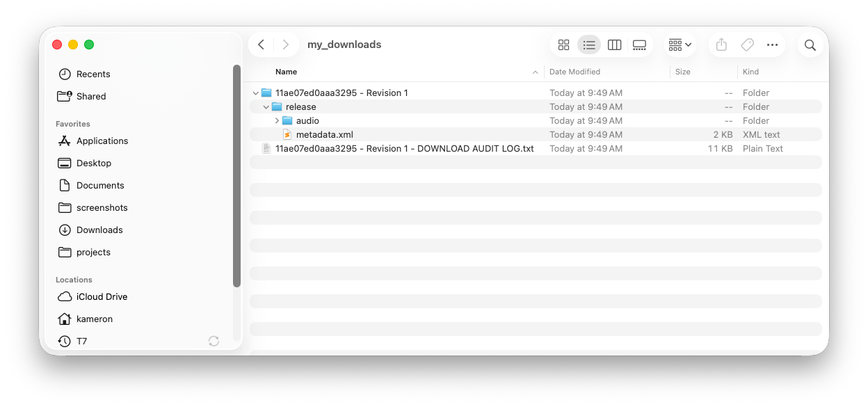Click the Shared folder icon

pos(65,96)
